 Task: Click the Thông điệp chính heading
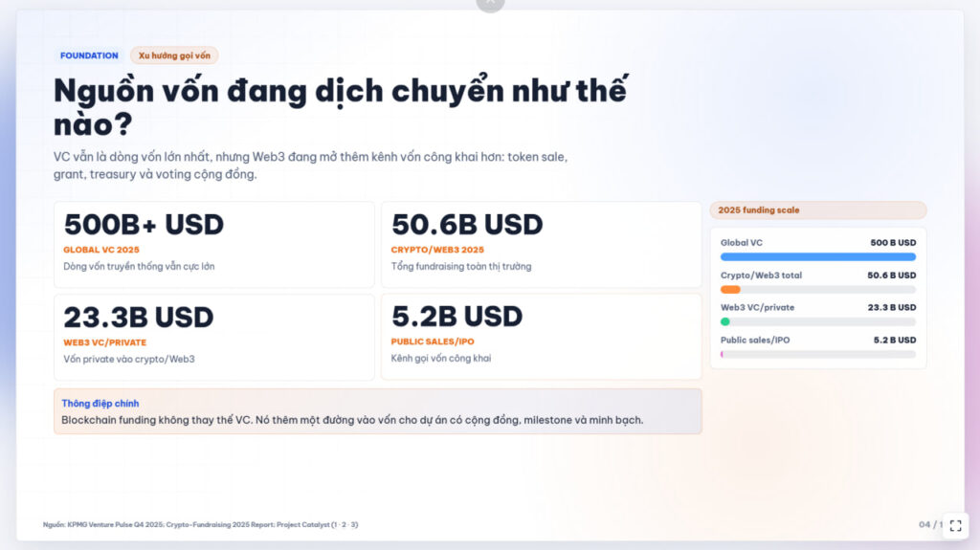[x=100, y=403]
